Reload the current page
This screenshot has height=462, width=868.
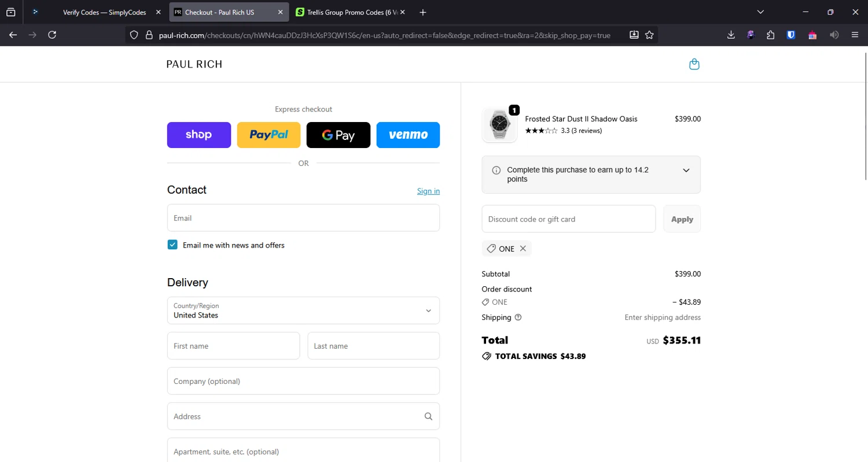point(52,35)
